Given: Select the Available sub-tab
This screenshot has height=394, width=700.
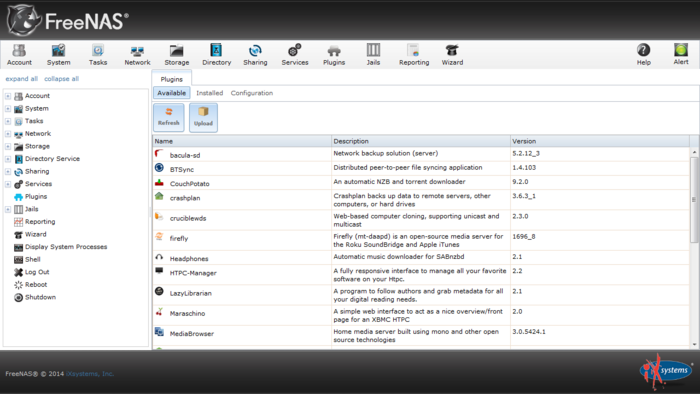Looking at the screenshot, I should tap(171, 93).
